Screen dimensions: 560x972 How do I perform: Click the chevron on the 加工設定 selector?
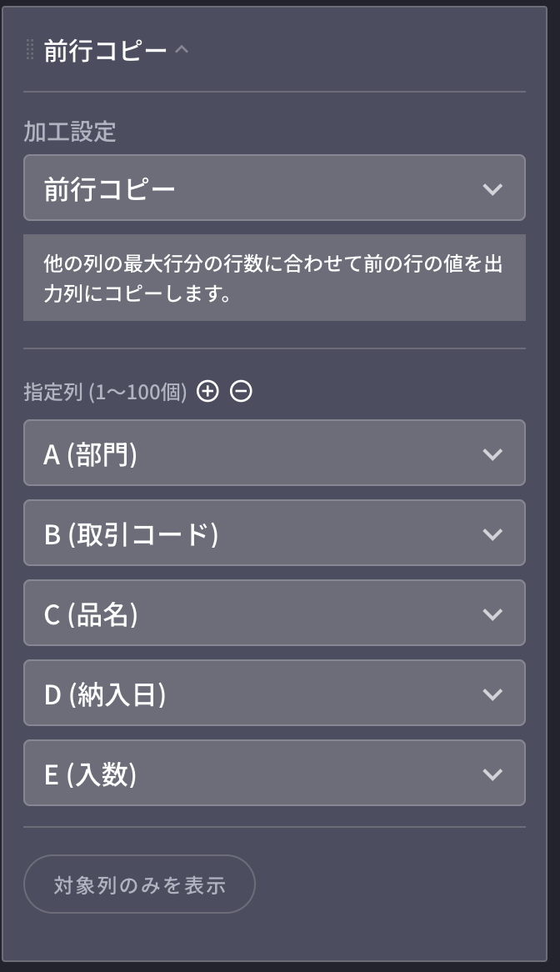pyautogui.click(x=492, y=188)
